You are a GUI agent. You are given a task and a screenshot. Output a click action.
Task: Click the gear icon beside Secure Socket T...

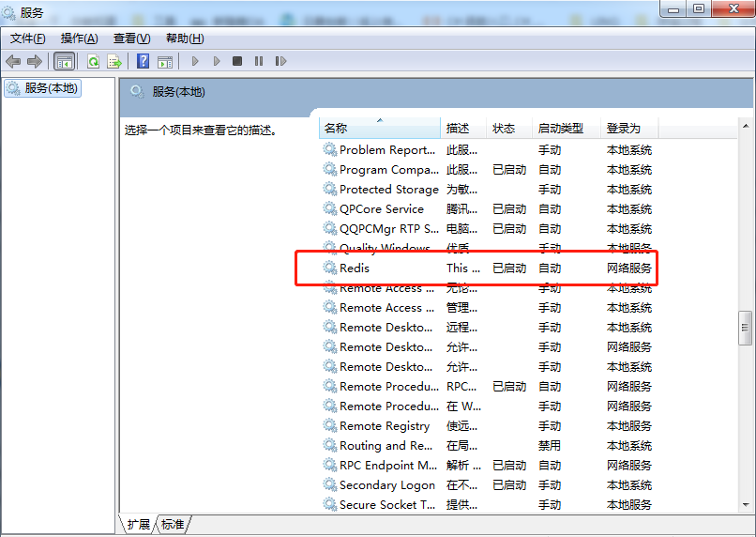[330, 504]
